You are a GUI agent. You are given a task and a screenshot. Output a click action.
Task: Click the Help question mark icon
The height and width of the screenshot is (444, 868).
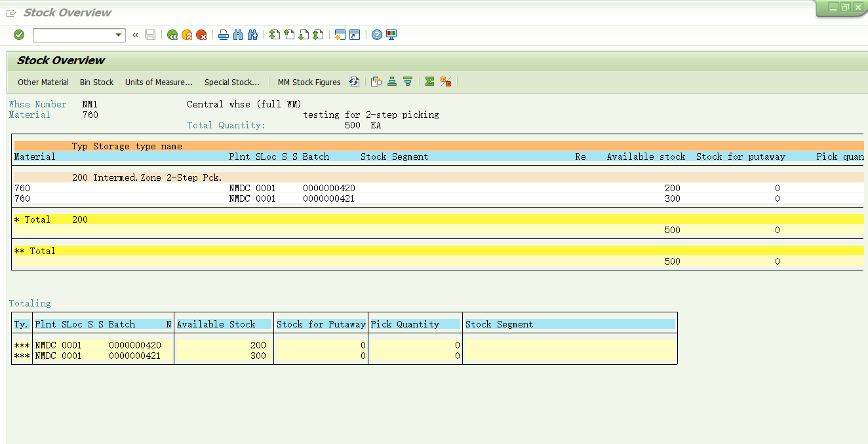point(377,35)
